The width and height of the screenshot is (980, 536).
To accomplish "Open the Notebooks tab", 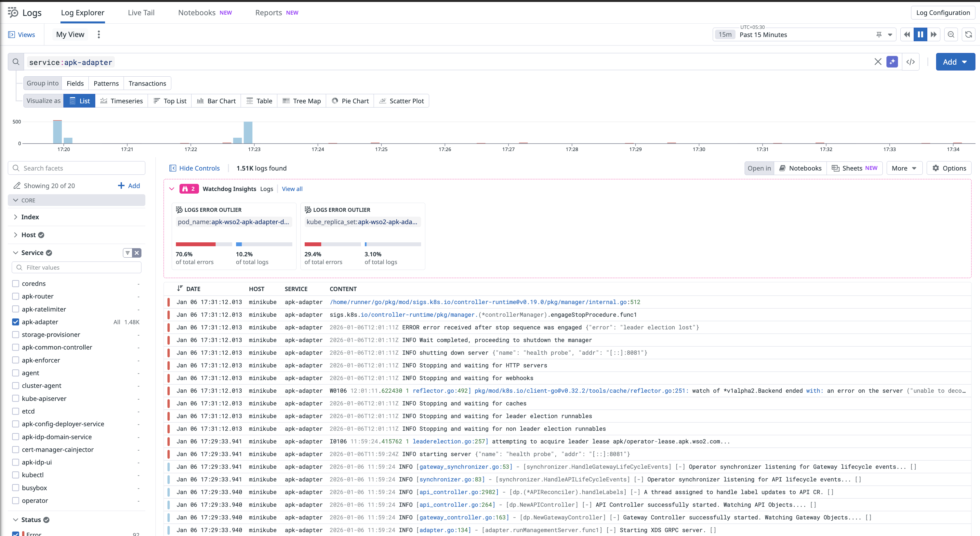I will (x=205, y=13).
